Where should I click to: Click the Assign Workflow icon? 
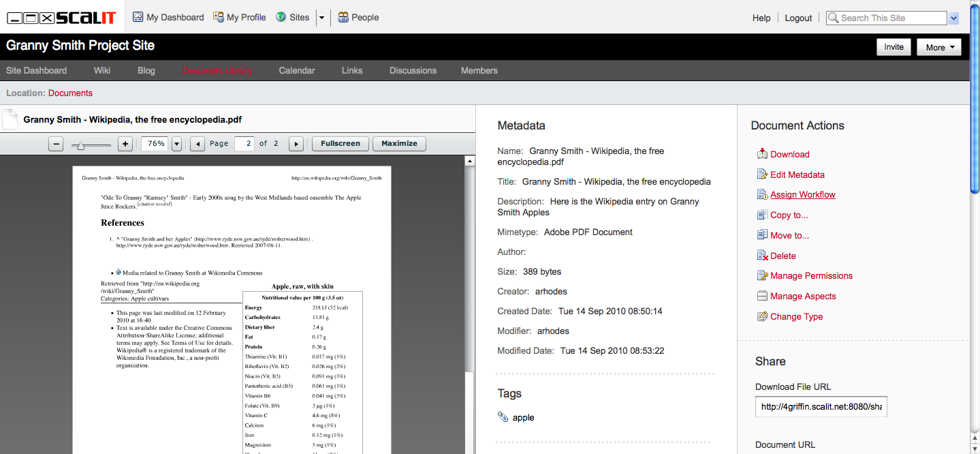pyautogui.click(x=763, y=195)
